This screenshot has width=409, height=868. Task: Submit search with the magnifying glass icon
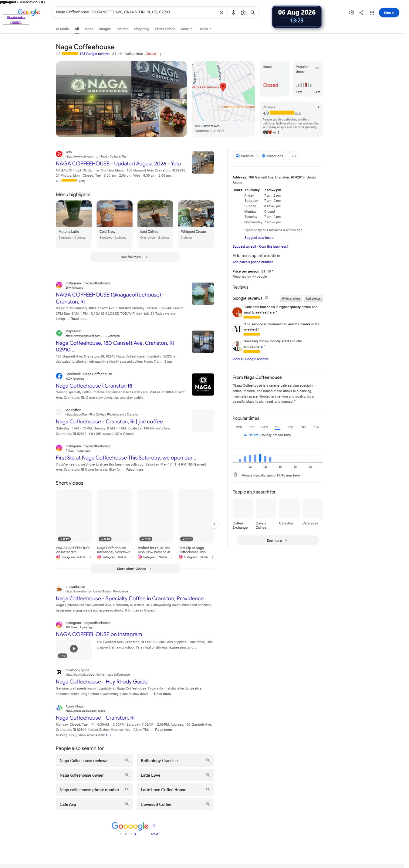pos(253,12)
